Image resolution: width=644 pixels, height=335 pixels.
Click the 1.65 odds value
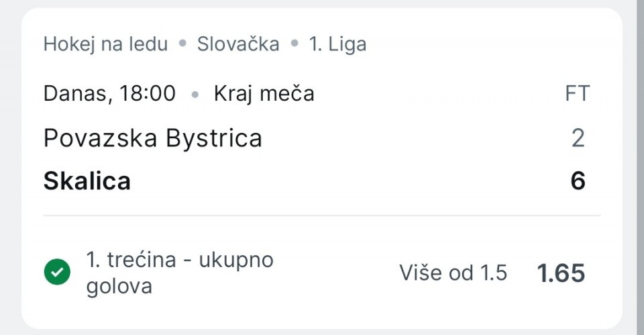click(x=561, y=273)
